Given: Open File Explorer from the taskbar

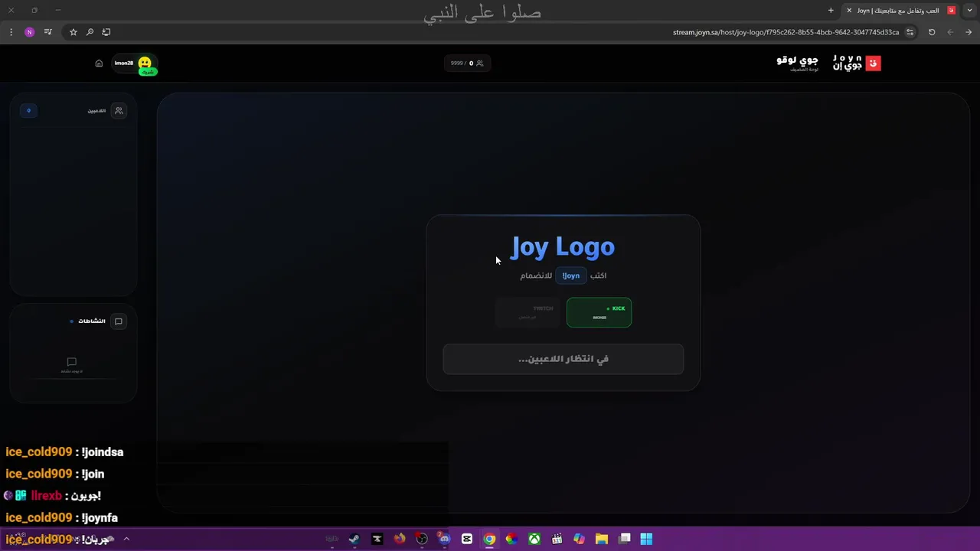Looking at the screenshot, I should [x=602, y=539].
